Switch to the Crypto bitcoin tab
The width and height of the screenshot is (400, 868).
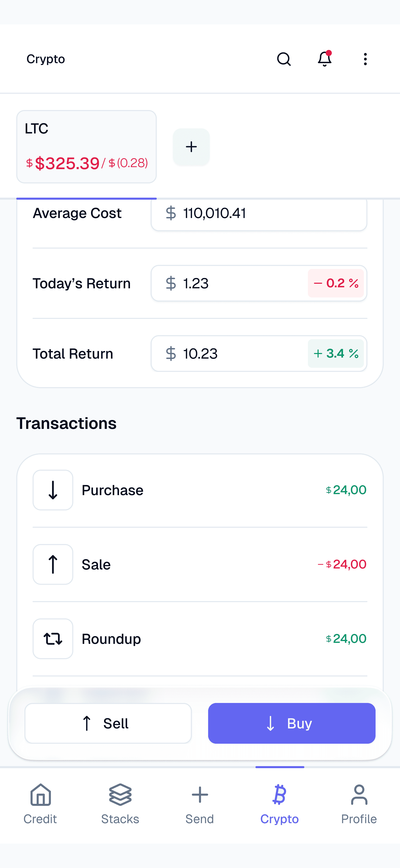pyautogui.click(x=279, y=803)
